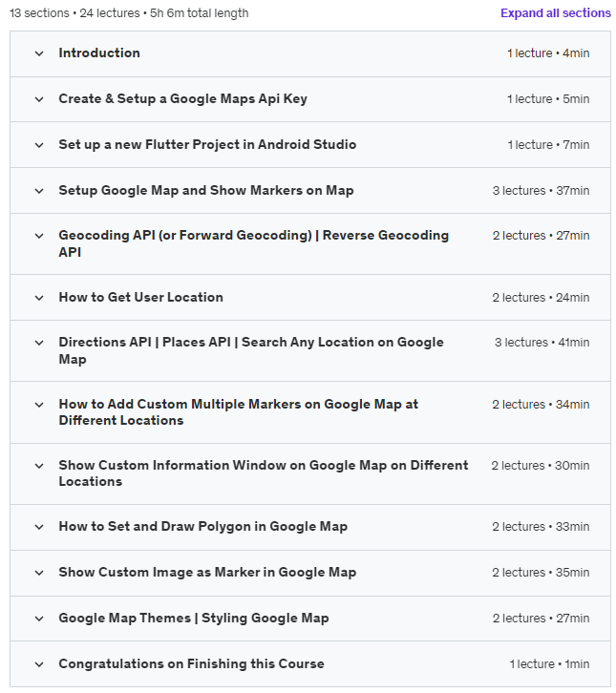Click the '2 lectures • 30min' text
Image resolution: width=616 pixels, height=693 pixels.
pyautogui.click(x=541, y=466)
